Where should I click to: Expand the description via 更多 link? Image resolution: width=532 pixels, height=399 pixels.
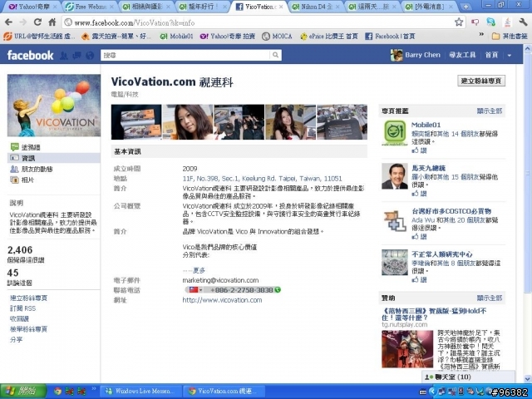[x=199, y=270]
